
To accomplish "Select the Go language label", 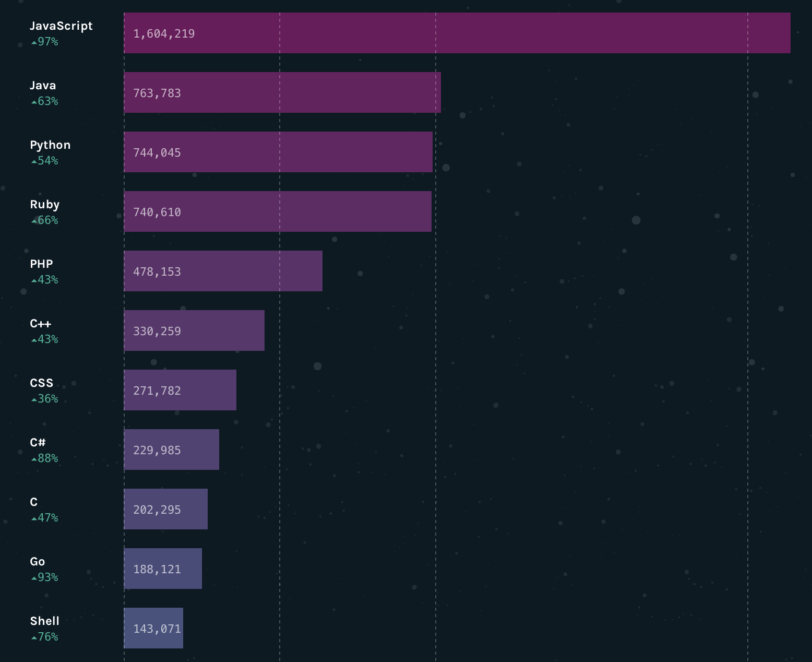I will [x=37, y=562].
